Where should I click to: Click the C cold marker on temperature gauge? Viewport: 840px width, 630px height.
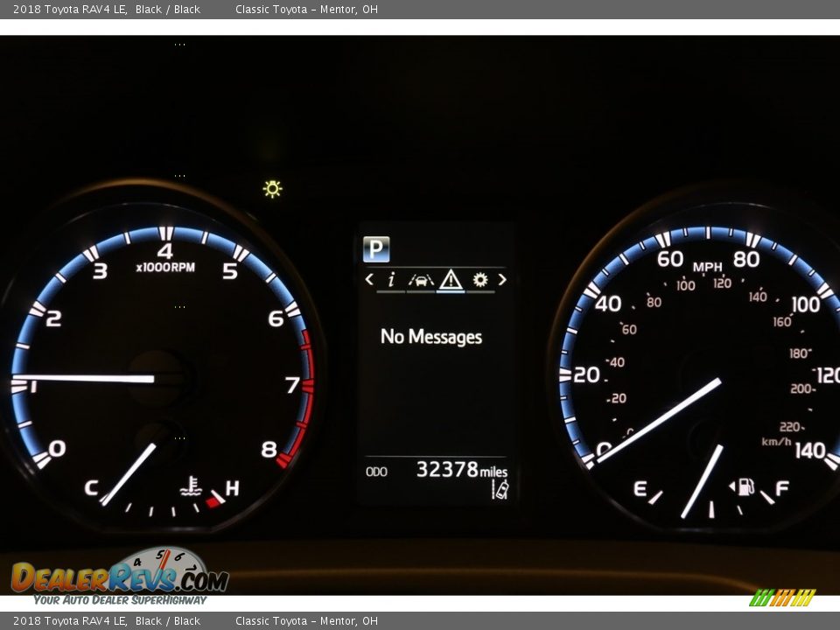(91, 488)
